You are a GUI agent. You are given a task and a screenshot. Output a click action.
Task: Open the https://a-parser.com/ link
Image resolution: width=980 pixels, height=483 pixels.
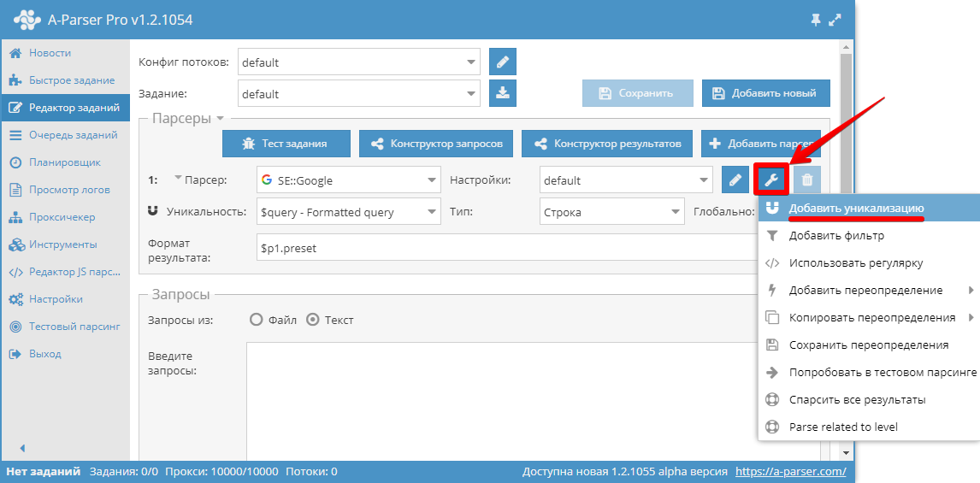791,471
